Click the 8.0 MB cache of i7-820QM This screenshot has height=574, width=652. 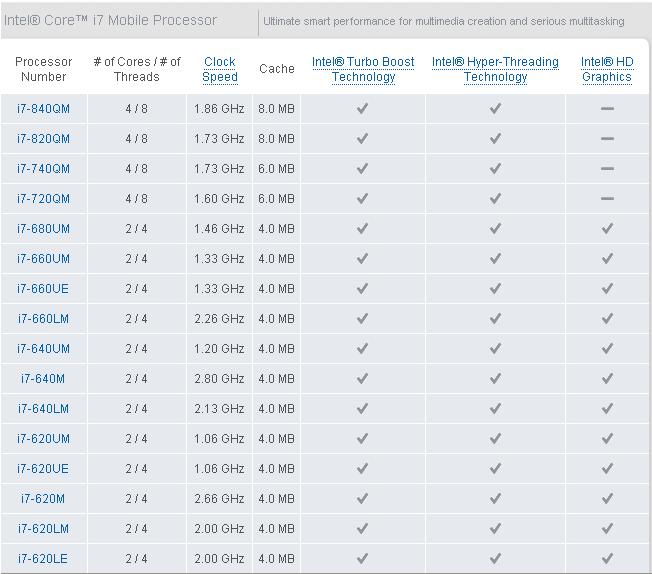point(277,139)
